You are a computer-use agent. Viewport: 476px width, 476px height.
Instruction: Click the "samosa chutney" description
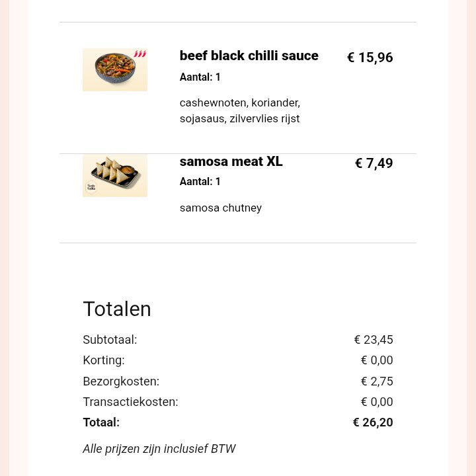220,208
